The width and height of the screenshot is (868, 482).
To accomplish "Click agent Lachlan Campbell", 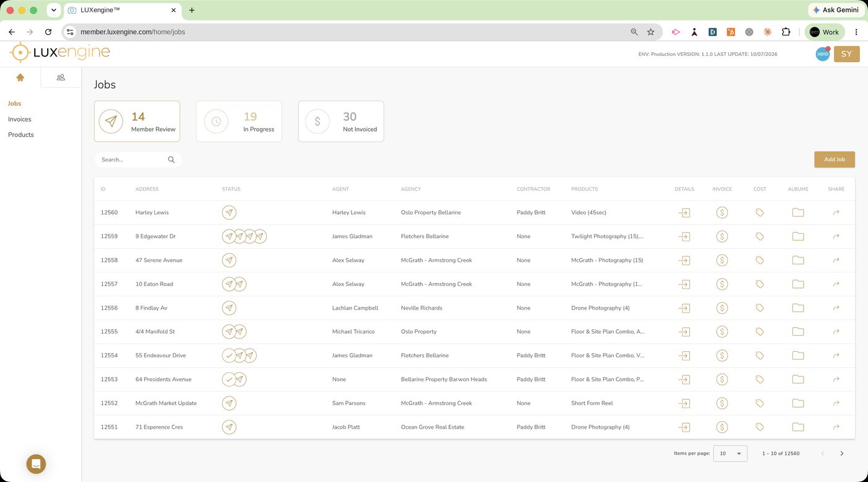I will pyautogui.click(x=355, y=308).
